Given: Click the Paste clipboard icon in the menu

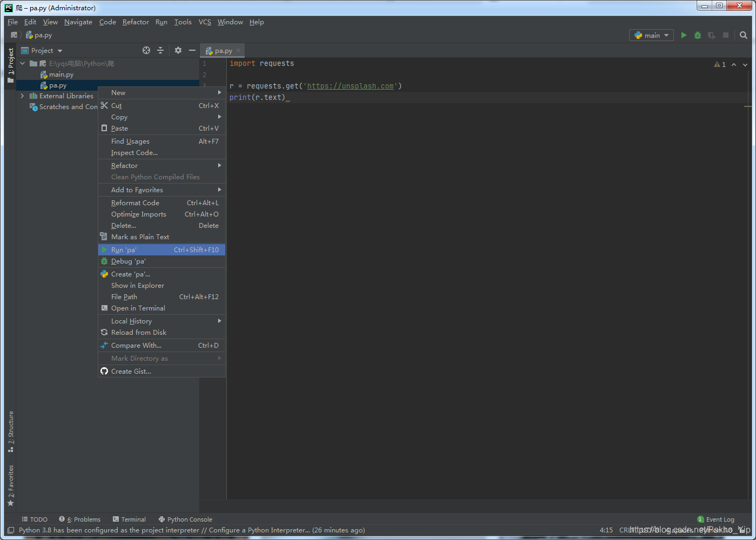Looking at the screenshot, I should coord(104,128).
